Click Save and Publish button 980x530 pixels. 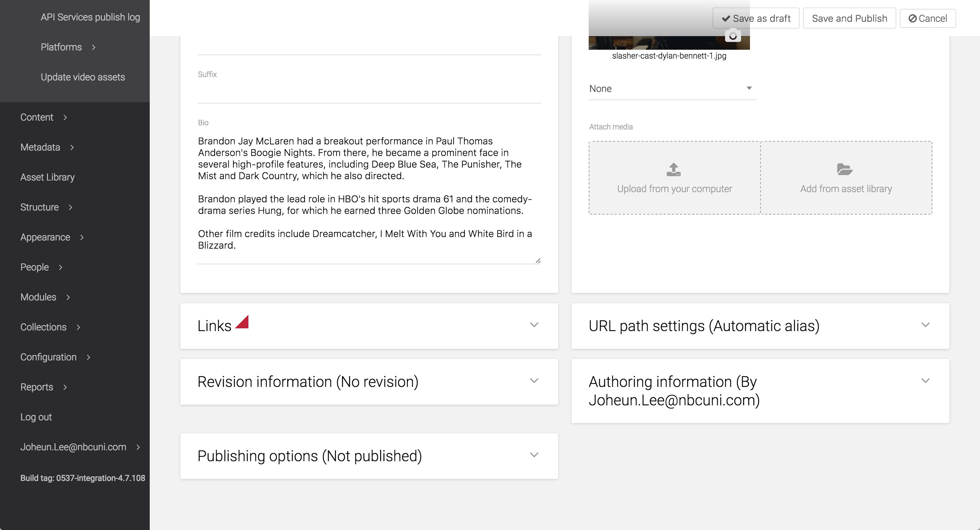pos(849,18)
